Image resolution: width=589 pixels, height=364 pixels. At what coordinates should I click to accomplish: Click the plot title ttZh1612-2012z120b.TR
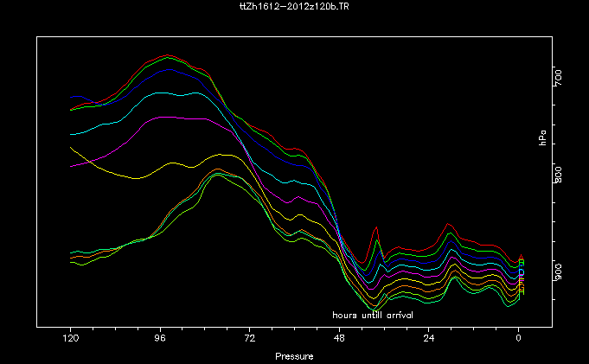[294, 5]
